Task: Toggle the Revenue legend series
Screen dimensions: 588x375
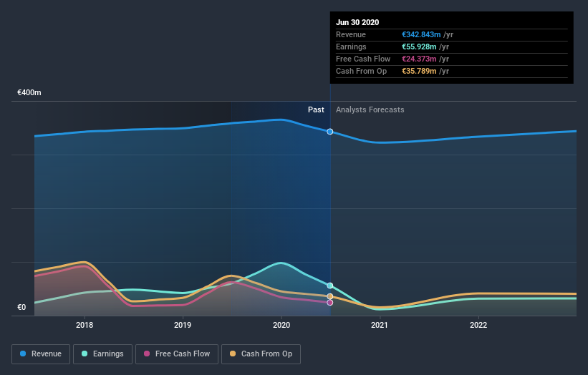Action: [x=41, y=354]
